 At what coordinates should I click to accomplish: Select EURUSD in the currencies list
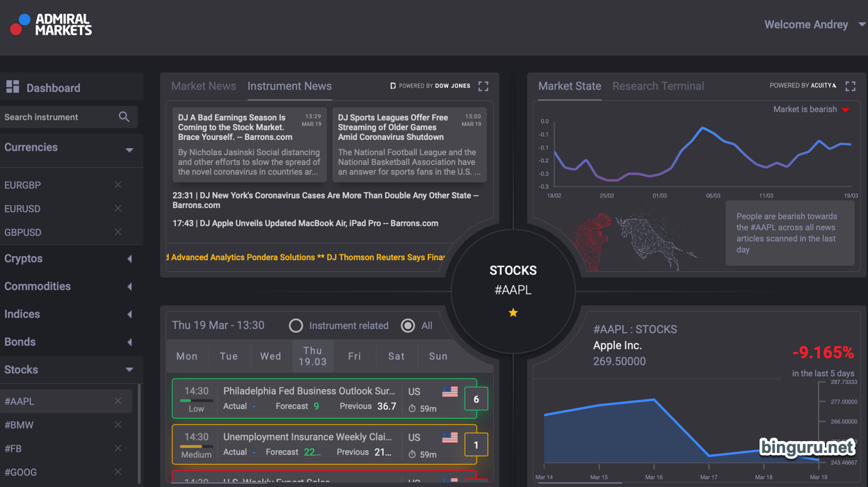[23, 209]
